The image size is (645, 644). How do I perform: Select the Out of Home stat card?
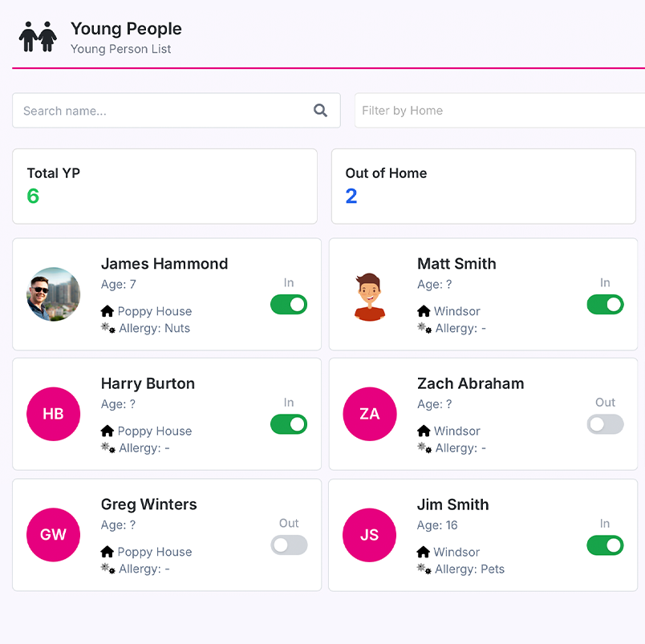coord(483,186)
